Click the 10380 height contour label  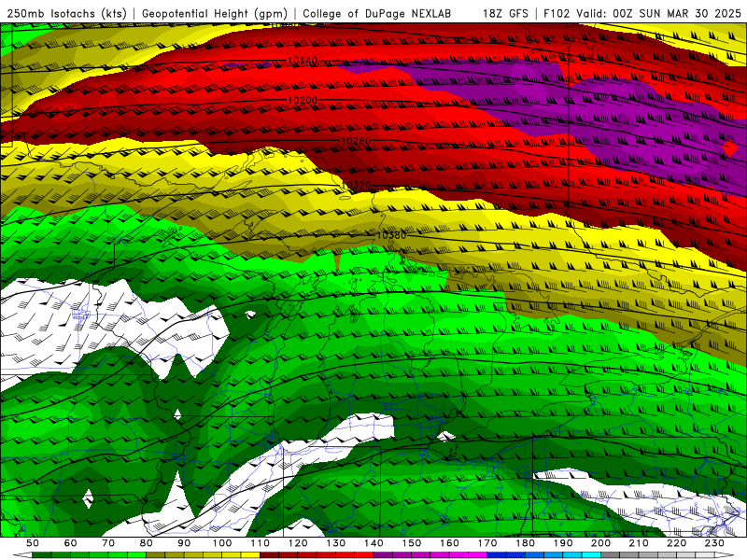tap(391, 235)
